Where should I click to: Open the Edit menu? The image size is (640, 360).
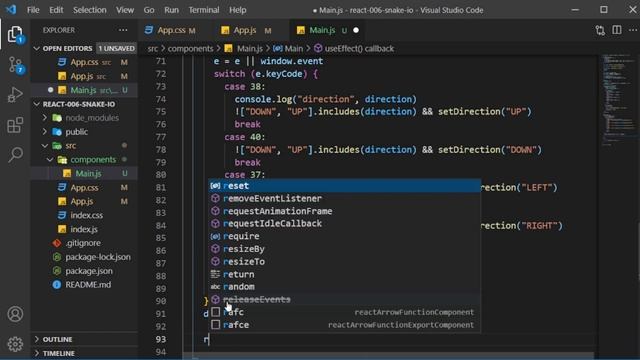56,10
